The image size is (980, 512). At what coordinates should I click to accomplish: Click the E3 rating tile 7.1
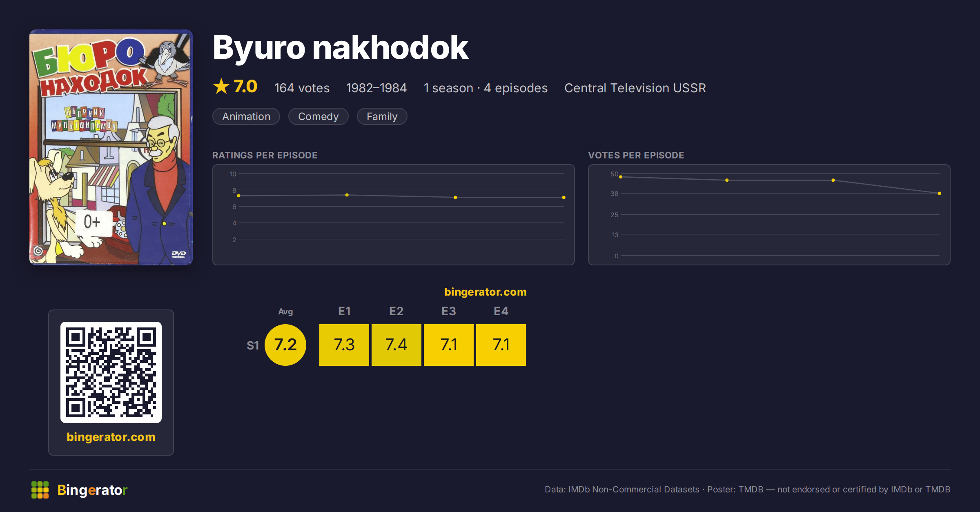click(449, 345)
